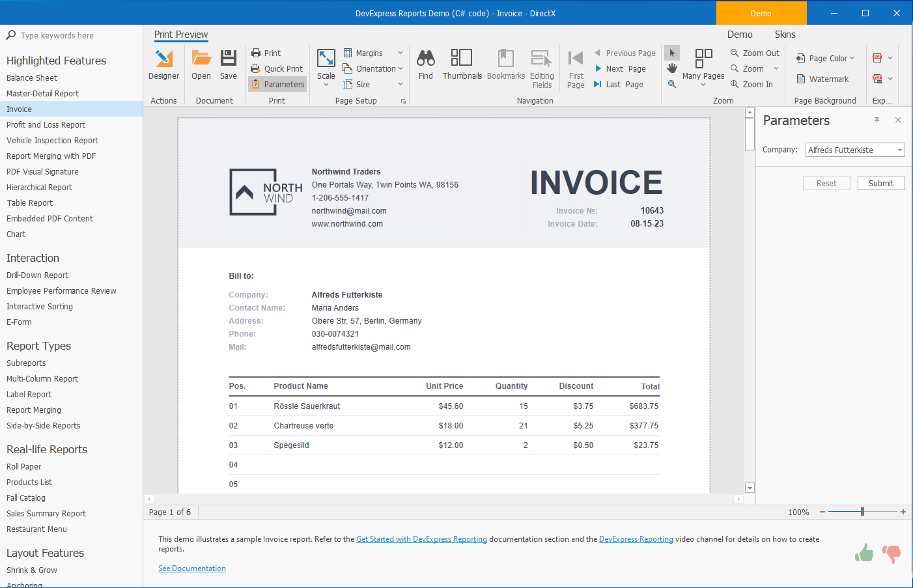Go to Previous Page
This screenshot has height=588, width=913.
[x=625, y=53]
